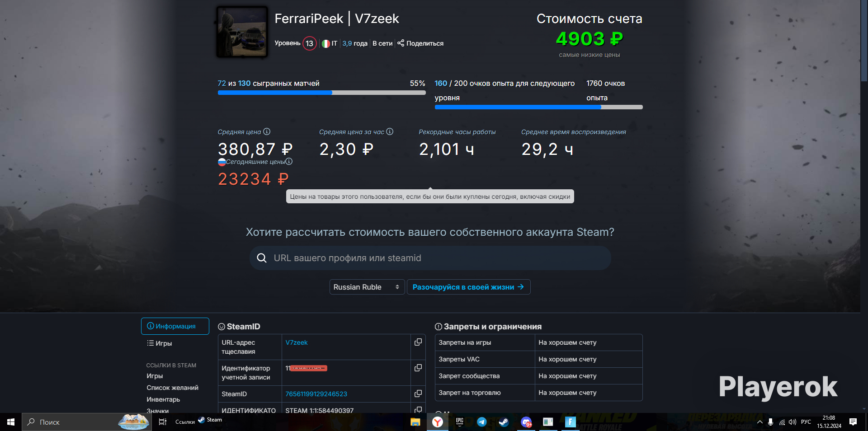Open the Windows Start menu
Image resolution: width=868 pixels, height=431 pixels.
click(x=11, y=422)
